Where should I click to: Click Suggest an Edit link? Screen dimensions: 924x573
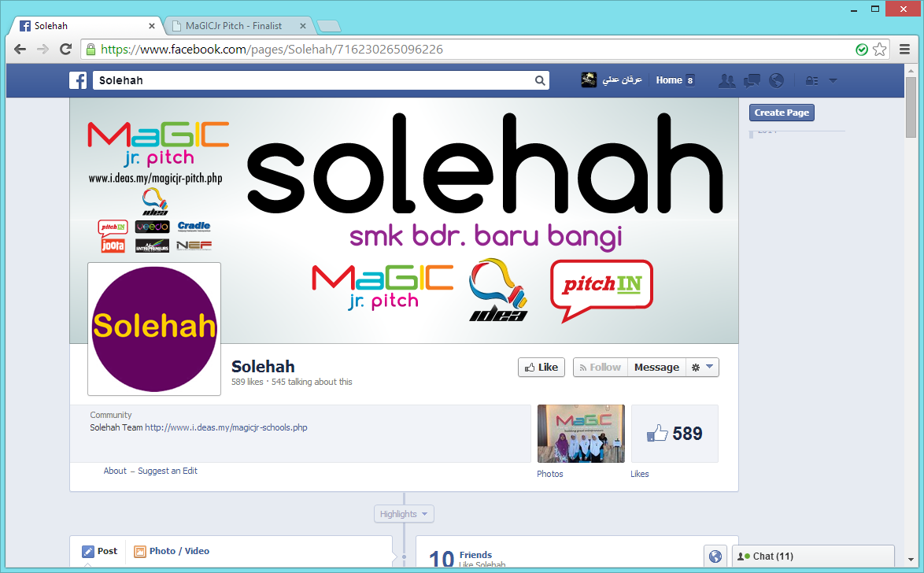(x=168, y=471)
